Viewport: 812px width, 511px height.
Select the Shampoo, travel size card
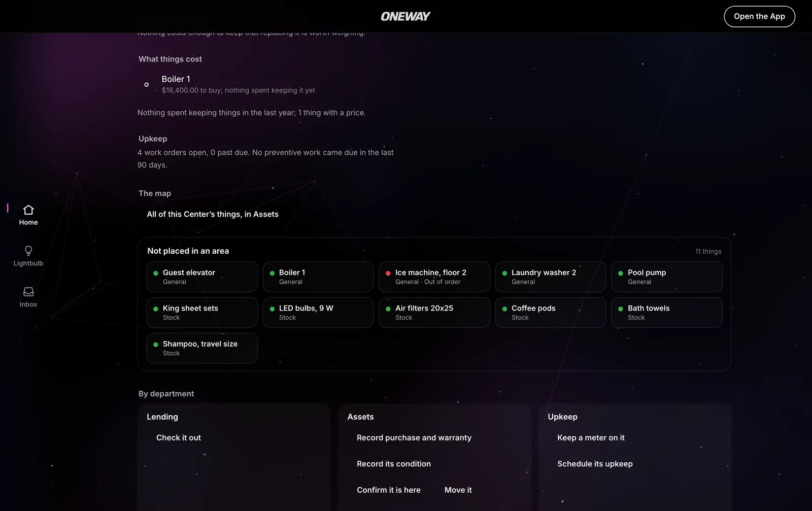pyautogui.click(x=202, y=348)
